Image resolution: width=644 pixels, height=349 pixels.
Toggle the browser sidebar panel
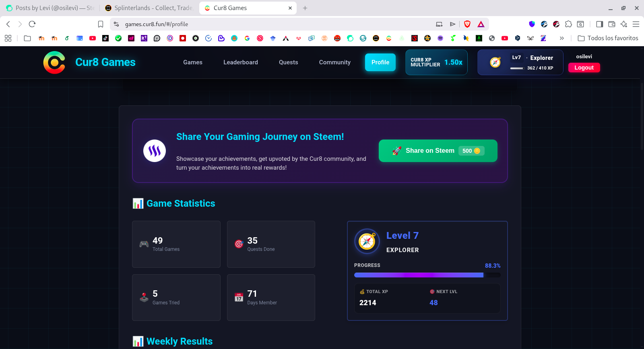[599, 24]
